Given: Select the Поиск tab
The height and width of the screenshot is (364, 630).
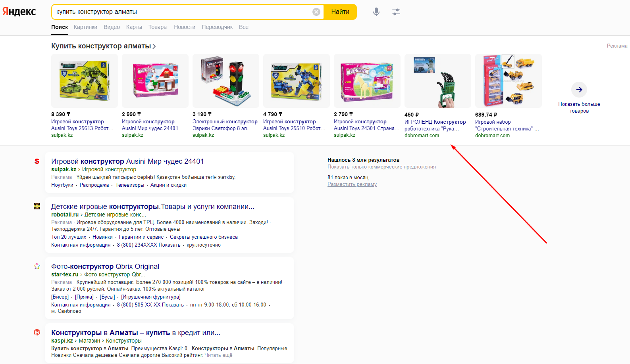Looking at the screenshot, I should click(60, 27).
